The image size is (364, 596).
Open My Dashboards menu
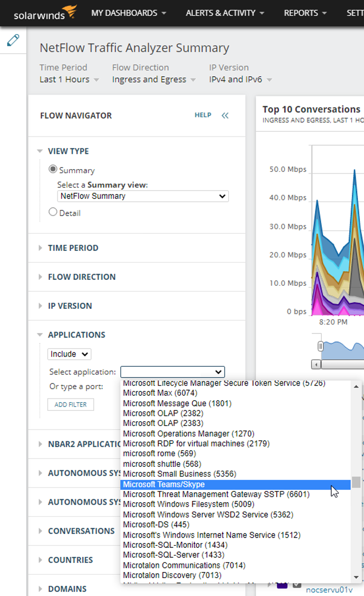(x=129, y=13)
